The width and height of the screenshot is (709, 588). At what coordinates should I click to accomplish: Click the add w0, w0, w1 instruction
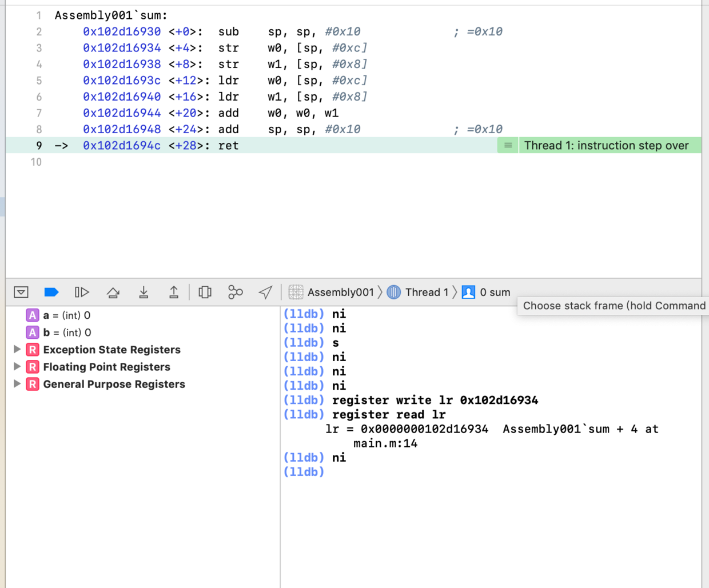click(278, 113)
